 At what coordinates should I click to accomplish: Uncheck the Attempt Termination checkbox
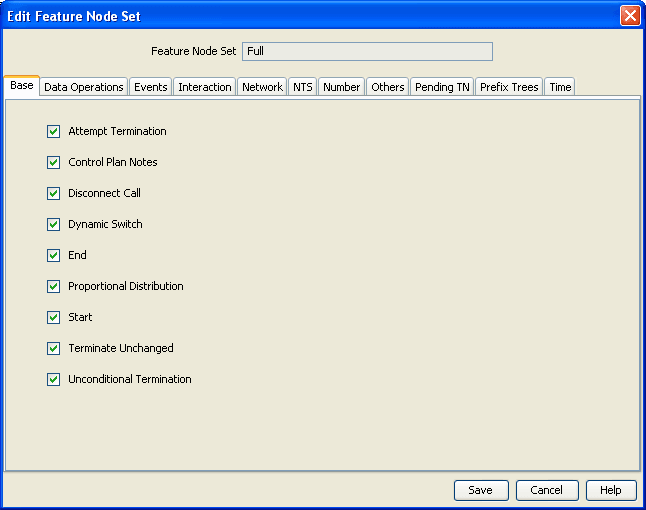(x=54, y=131)
